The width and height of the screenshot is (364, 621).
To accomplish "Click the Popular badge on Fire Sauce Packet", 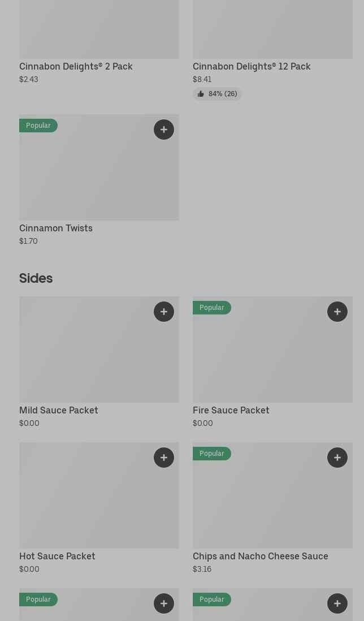I will click(212, 308).
